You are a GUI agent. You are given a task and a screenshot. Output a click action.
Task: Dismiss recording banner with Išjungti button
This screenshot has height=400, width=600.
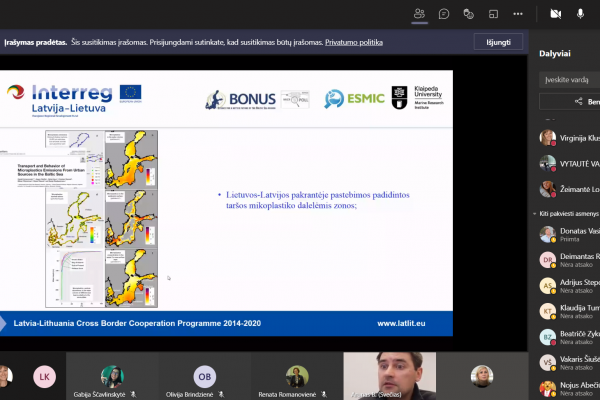coord(498,42)
